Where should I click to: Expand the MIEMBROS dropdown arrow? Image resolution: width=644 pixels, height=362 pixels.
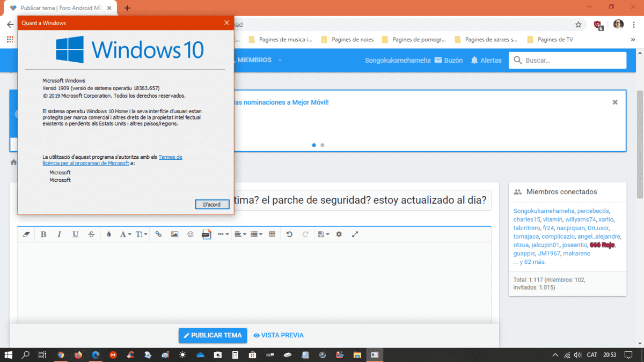(x=280, y=61)
